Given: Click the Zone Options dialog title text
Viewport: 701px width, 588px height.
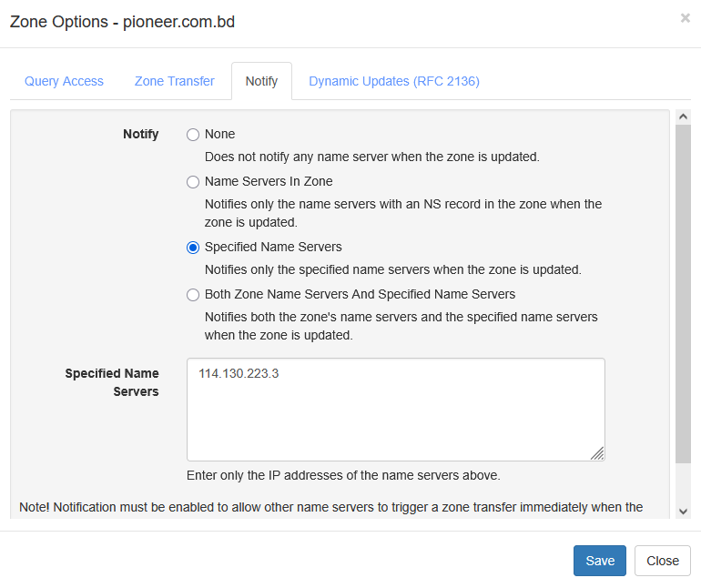Looking at the screenshot, I should click(x=122, y=22).
